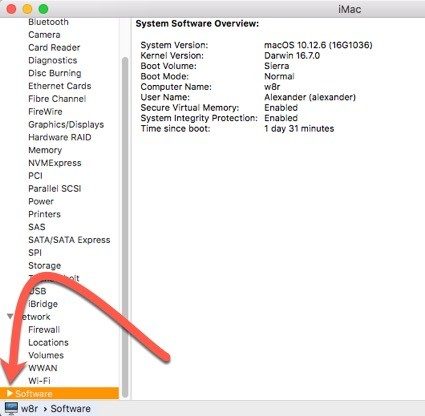Click the System Software Overview heading
Image resolution: width=425 pixels, height=416 pixels.
tap(197, 24)
